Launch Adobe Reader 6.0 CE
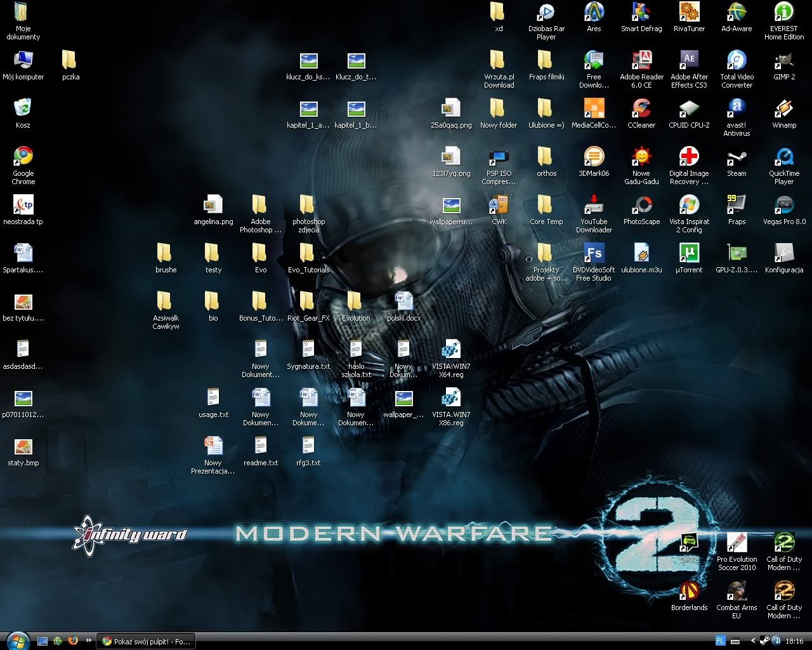812x650 pixels. (x=641, y=69)
